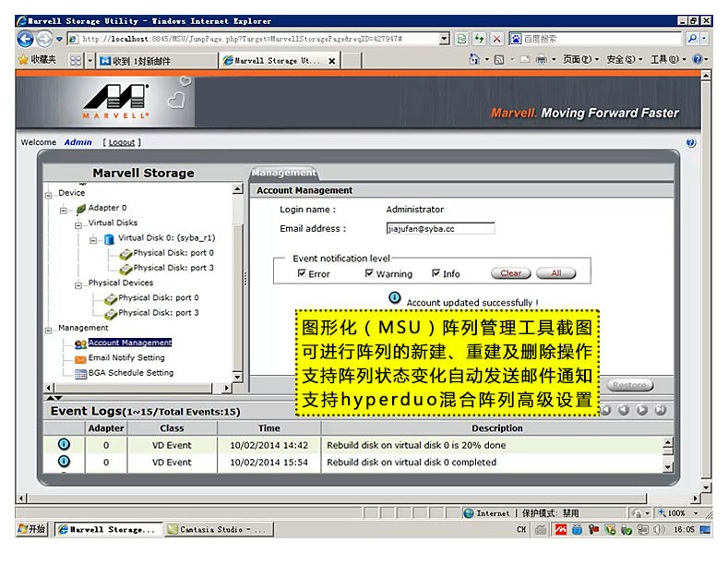Collapse the Physical Devices tree node
Image resolution: width=728 pixels, height=566 pixels.
click(x=78, y=285)
